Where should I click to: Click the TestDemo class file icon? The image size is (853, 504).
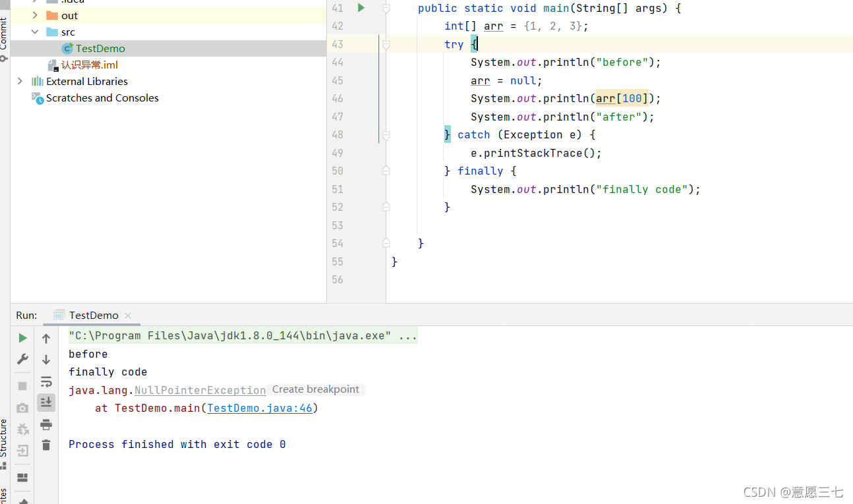click(67, 48)
